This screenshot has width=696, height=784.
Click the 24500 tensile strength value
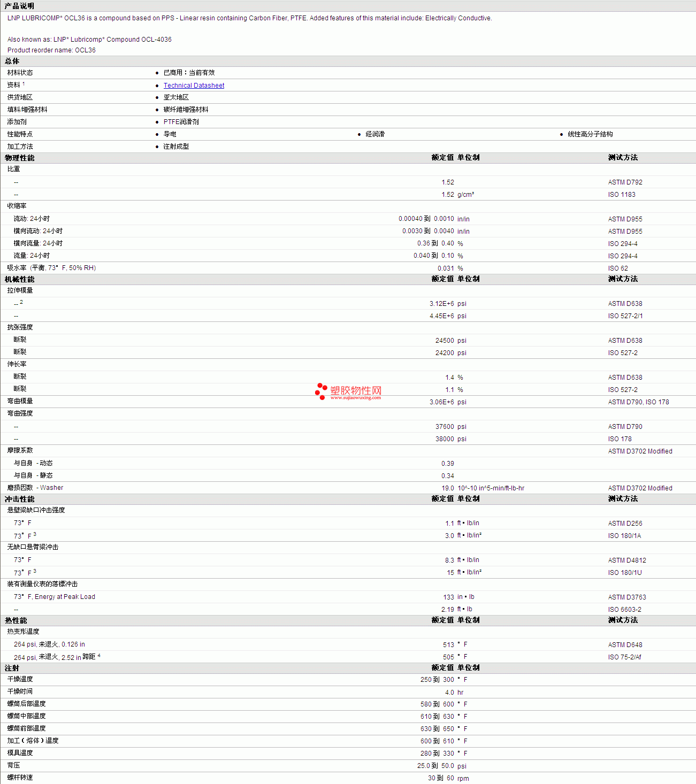tap(445, 341)
